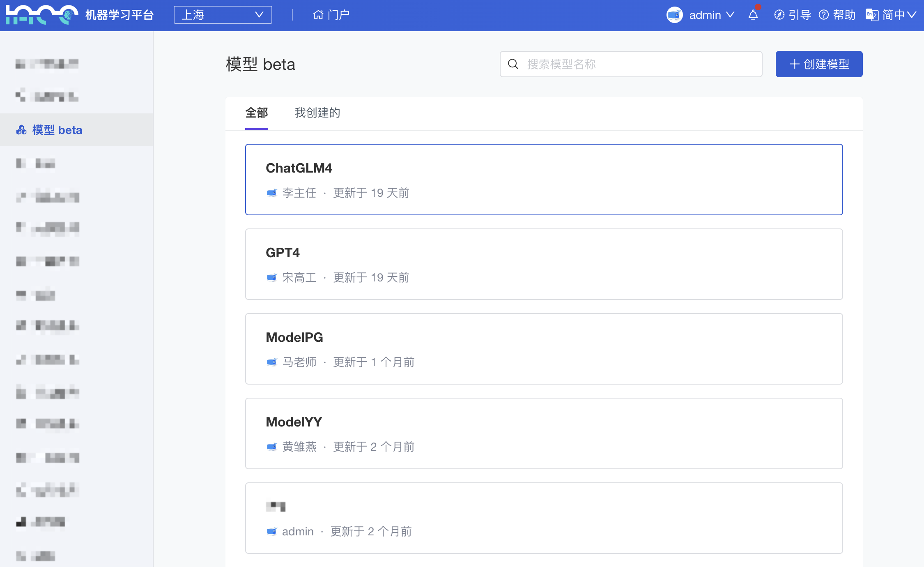
Task: Open the guide compass icon
Action: pyautogui.click(x=779, y=15)
